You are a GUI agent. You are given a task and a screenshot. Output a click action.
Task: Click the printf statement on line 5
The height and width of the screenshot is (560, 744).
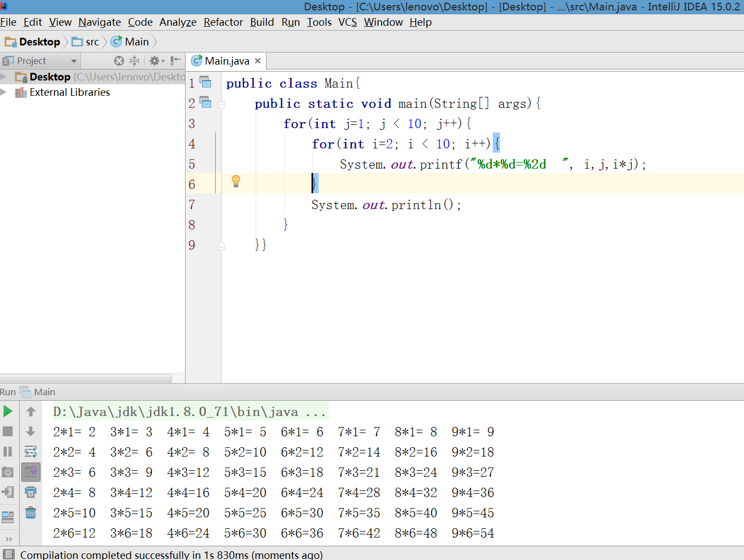pyautogui.click(x=493, y=164)
